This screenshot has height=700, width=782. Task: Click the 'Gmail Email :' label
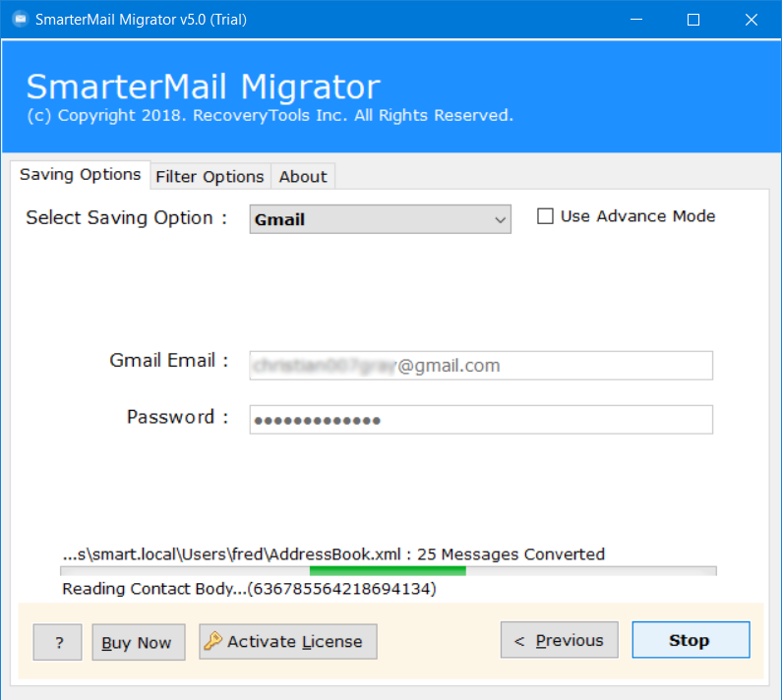coord(169,360)
